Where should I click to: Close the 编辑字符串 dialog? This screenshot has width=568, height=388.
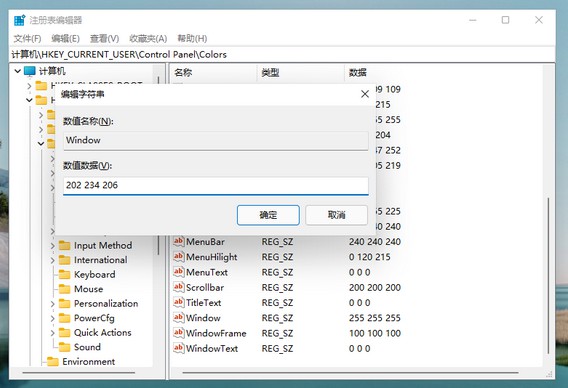coord(365,94)
